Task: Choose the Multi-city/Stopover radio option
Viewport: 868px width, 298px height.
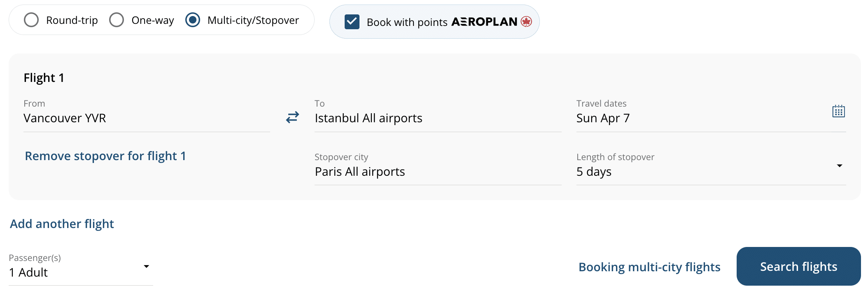Action: click(193, 20)
